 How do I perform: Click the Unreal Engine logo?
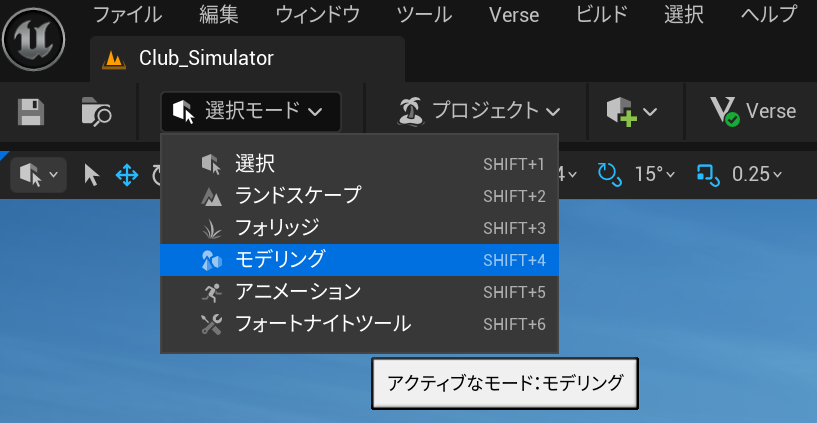click(x=34, y=40)
